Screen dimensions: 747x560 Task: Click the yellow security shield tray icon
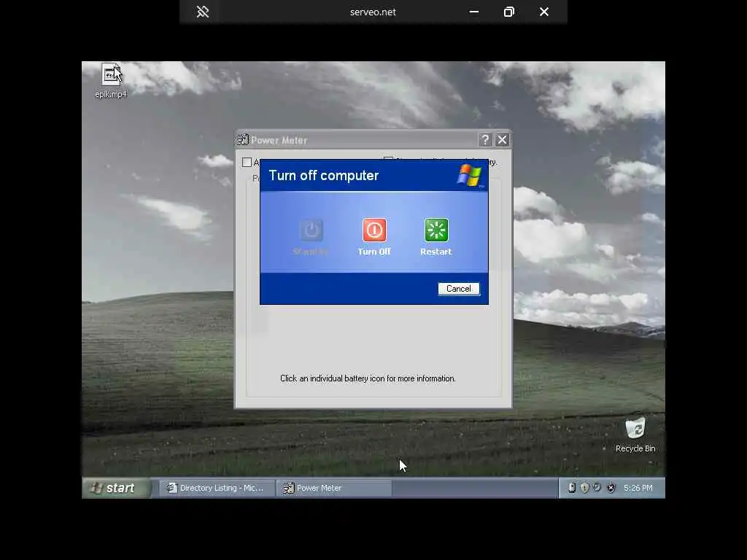pyautogui.click(x=584, y=488)
